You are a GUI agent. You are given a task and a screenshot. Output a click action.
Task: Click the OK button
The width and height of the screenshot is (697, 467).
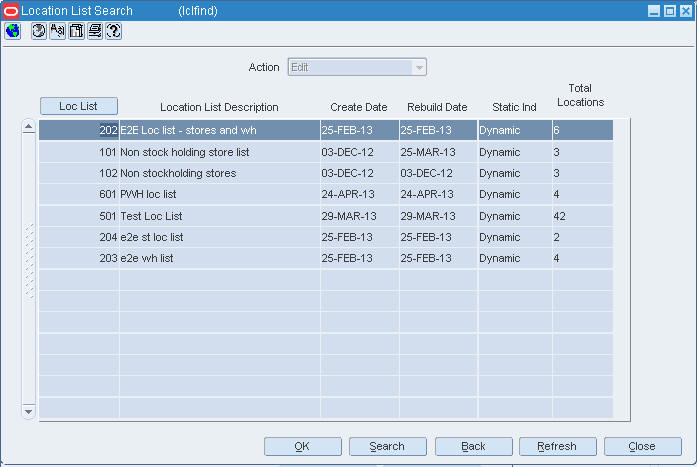click(303, 446)
